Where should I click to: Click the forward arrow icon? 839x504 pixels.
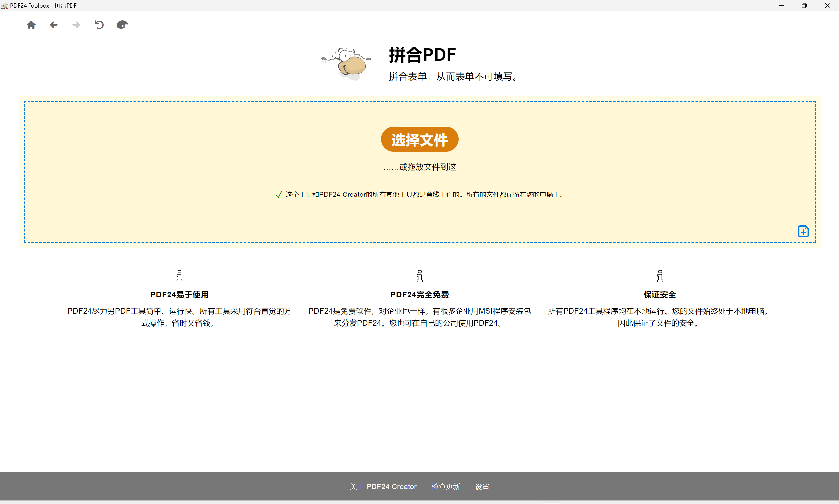76,25
